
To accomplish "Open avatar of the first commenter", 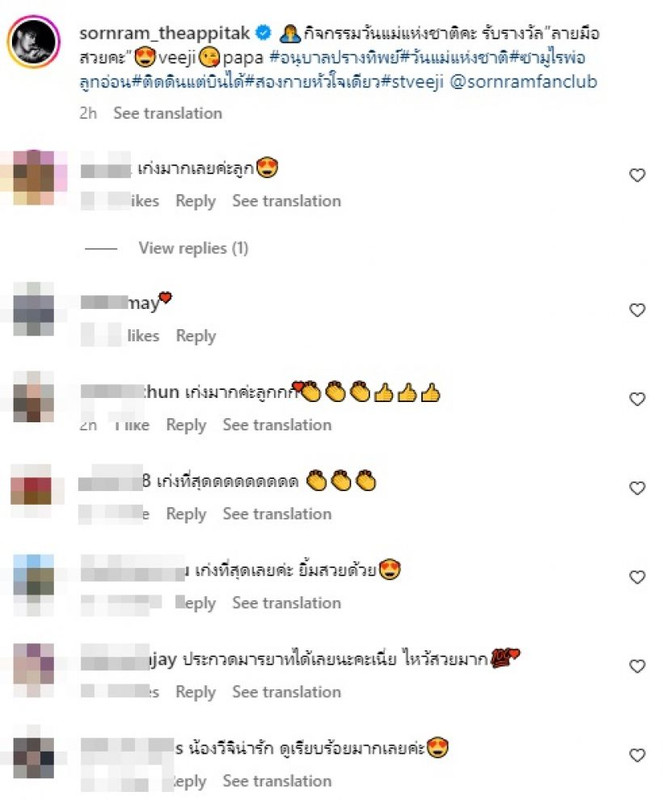I will pos(34,177).
